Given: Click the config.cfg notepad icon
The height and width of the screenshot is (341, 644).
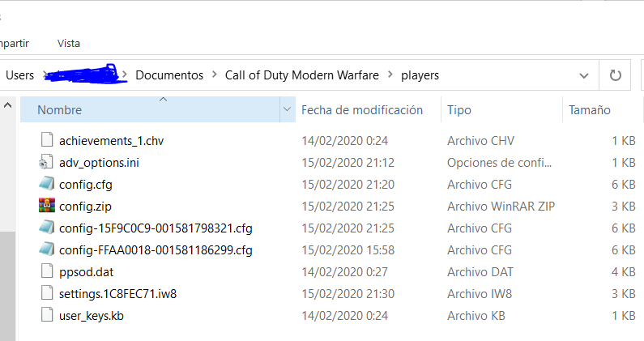Looking at the screenshot, I should [46, 184].
